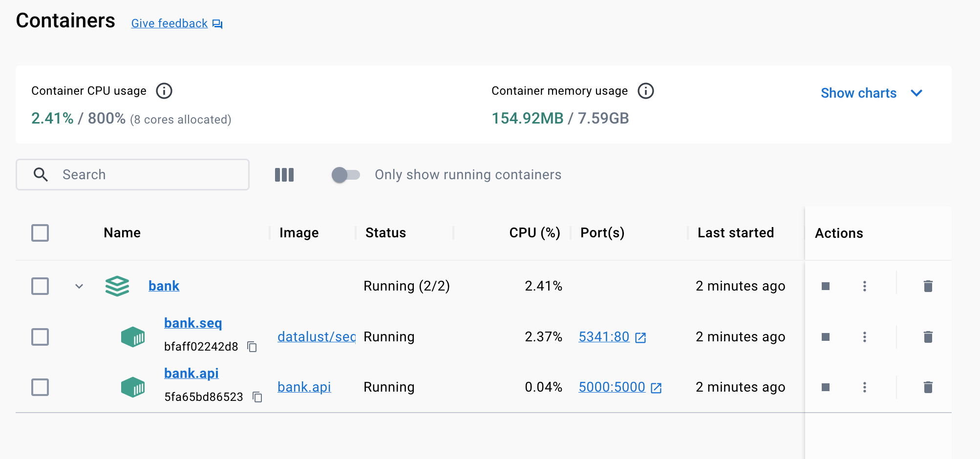Screen dimensions: 980x459
Task: Tick the bank.api row checkbox
Action: (x=40, y=387)
